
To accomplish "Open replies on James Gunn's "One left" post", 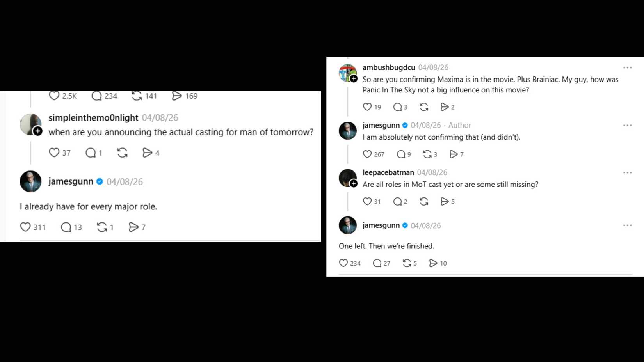I will [x=378, y=263].
